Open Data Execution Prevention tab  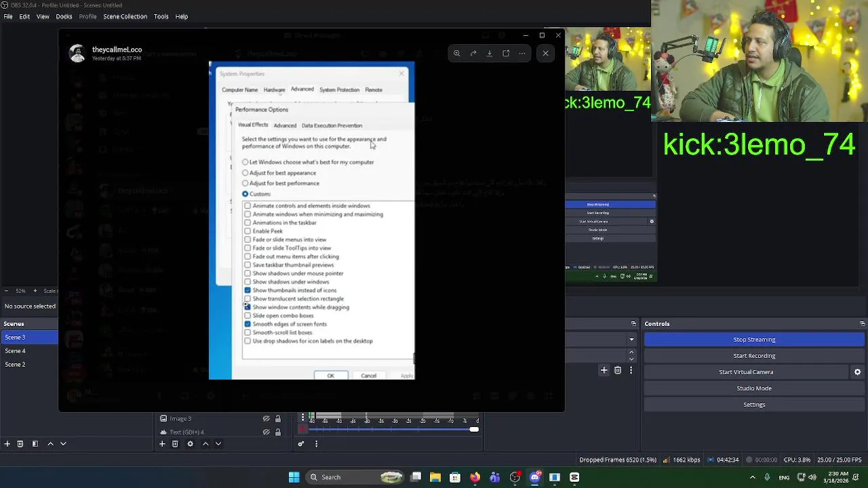tap(332, 125)
